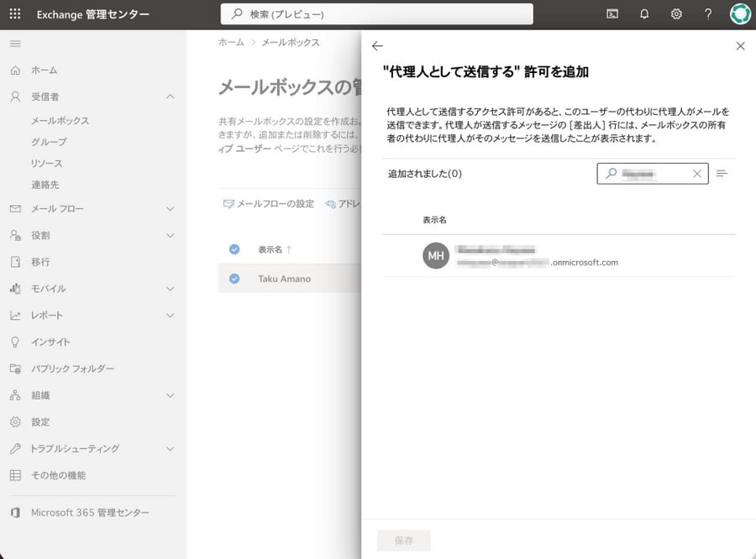Expand the メール フロー section

tap(171, 209)
